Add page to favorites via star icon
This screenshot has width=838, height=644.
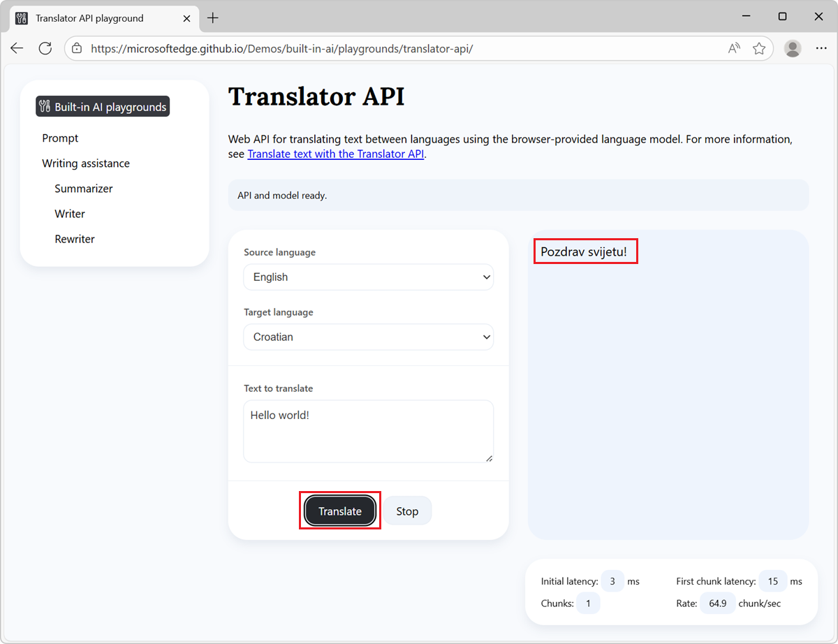[x=759, y=48]
